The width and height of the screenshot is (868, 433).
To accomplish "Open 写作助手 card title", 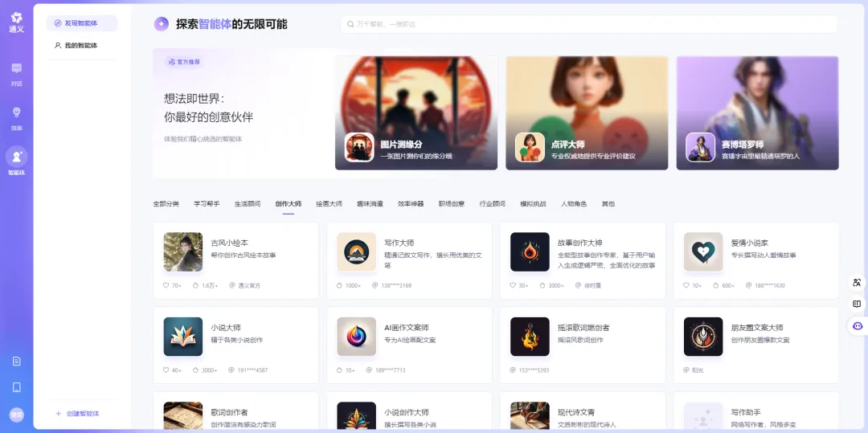I will point(746,413).
